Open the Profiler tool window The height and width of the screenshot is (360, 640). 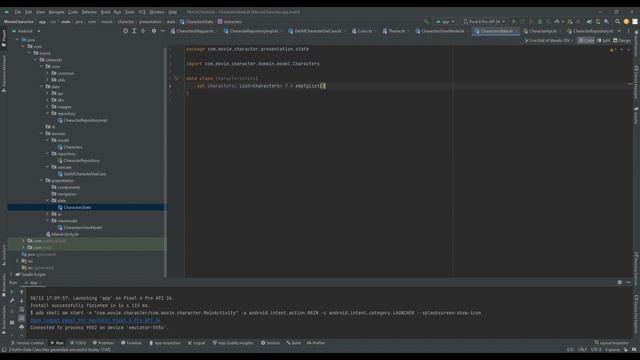(x=316, y=343)
